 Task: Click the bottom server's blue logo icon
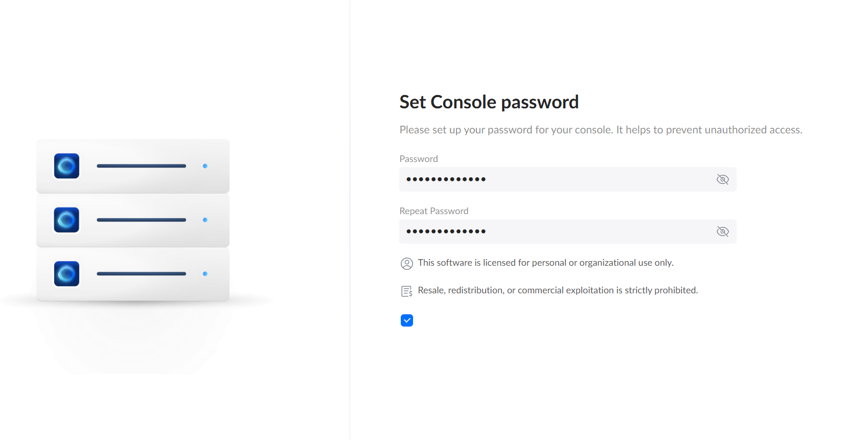tap(67, 274)
